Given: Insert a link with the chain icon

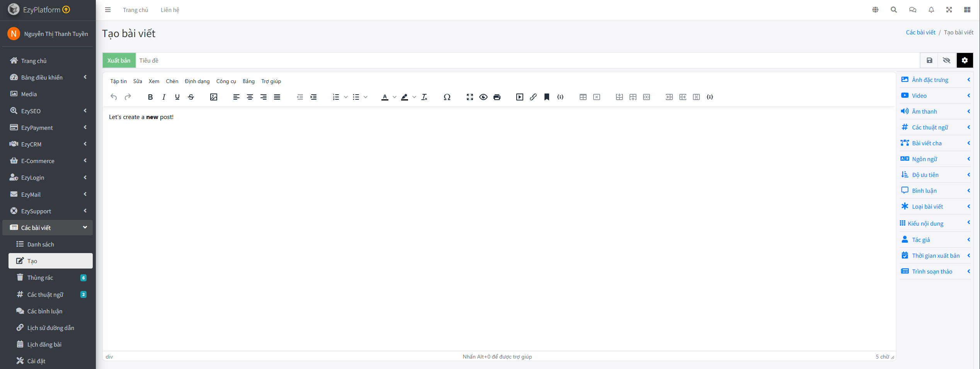Looking at the screenshot, I should click(x=533, y=97).
